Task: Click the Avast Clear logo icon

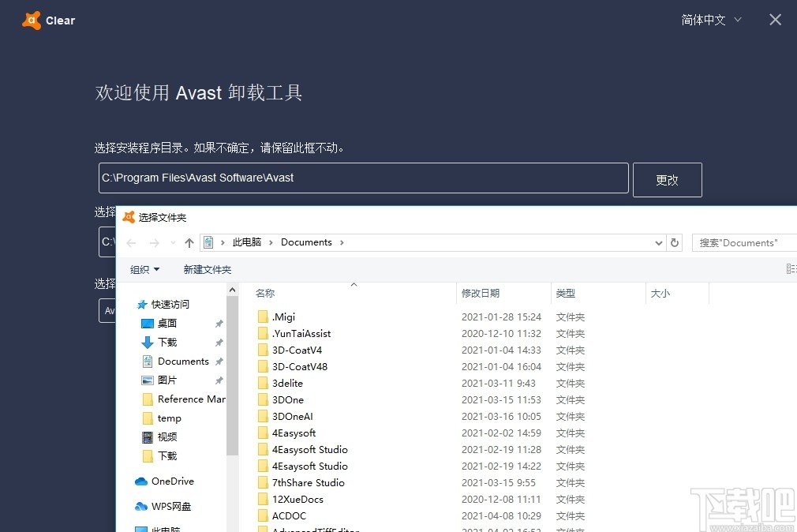Action: [32, 20]
